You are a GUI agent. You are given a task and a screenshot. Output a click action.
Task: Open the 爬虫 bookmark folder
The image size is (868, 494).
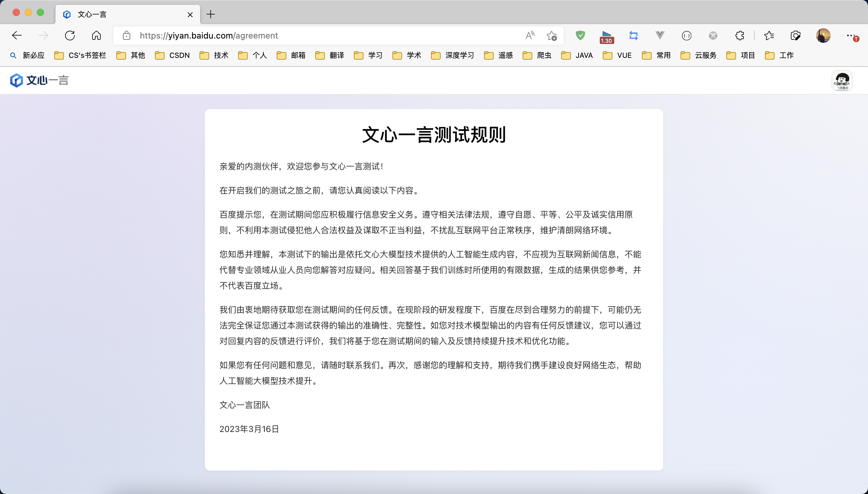coord(537,55)
